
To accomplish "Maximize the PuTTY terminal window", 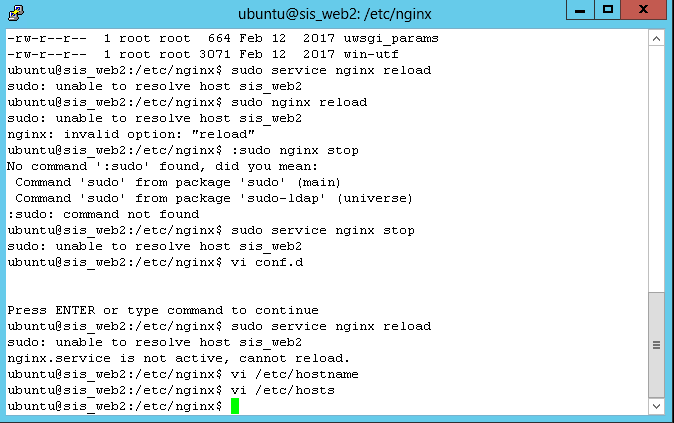I will [x=607, y=10].
